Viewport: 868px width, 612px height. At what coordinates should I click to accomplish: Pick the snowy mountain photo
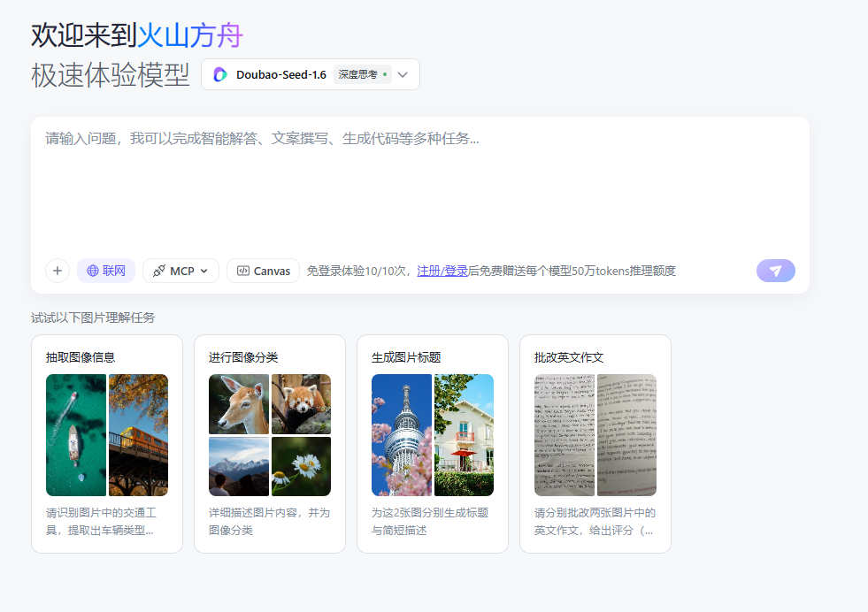click(239, 466)
